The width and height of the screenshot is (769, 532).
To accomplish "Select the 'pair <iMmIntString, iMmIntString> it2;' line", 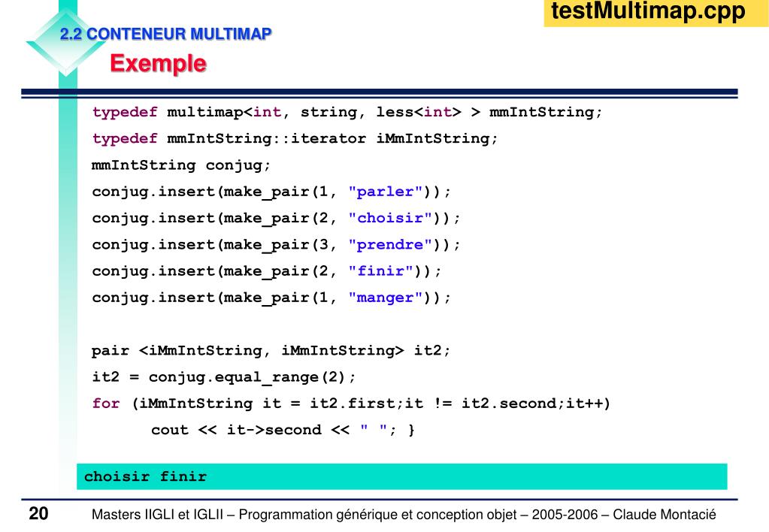I will 271,351.
